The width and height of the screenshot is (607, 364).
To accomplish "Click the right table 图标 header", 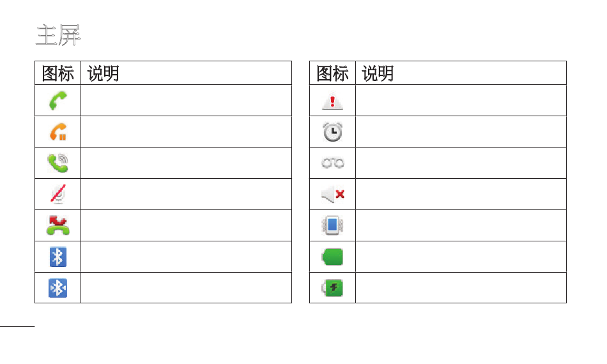I will pos(332,73).
